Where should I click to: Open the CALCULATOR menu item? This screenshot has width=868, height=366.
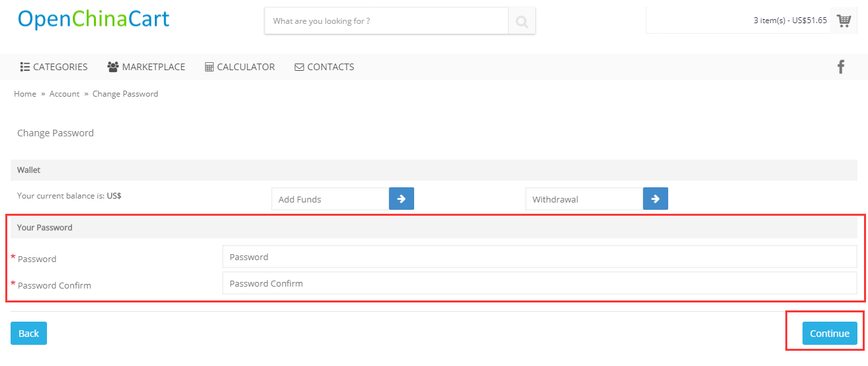240,67
